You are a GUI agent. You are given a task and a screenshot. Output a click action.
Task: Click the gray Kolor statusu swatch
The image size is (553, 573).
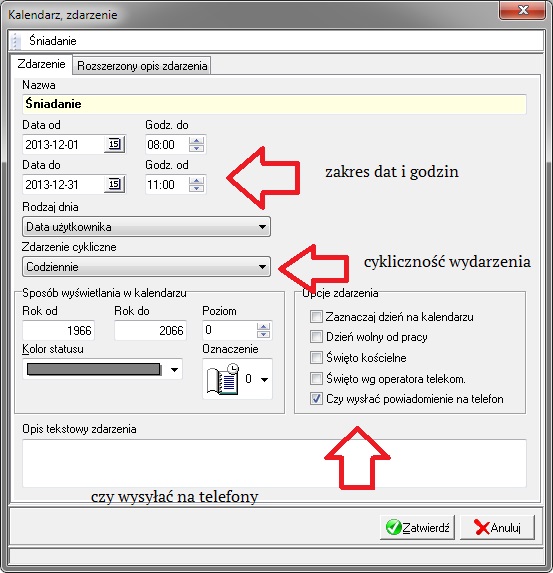click(x=94, y=369)
